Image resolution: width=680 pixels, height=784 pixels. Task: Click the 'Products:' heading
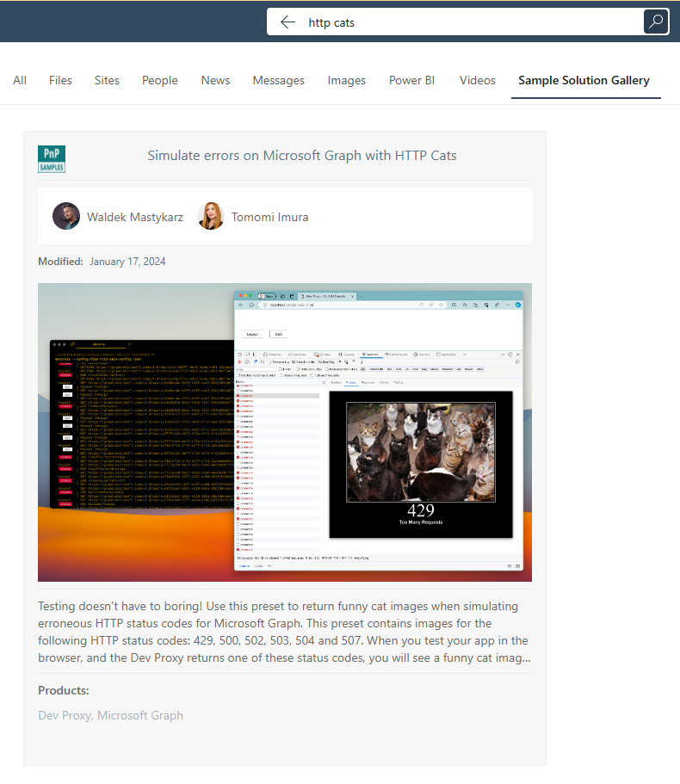click(64, 690)
